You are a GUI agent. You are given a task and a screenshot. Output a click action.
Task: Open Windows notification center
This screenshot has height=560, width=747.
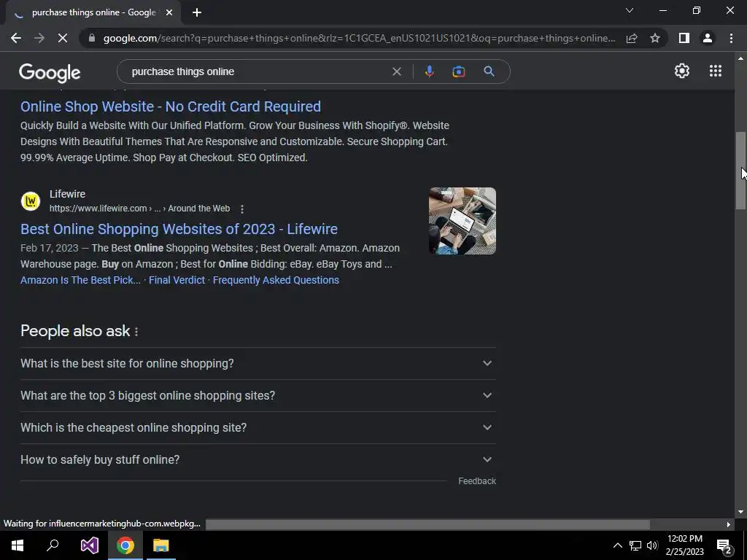(724, 545)
